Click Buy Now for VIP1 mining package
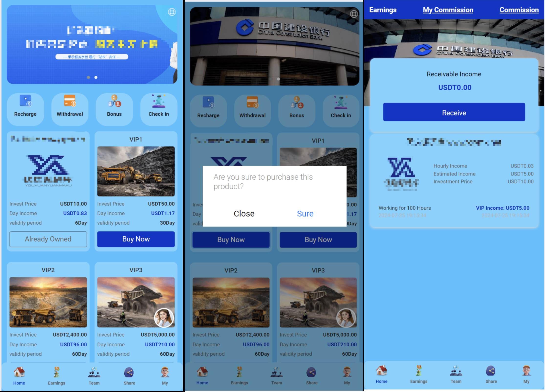 tap(136, 239)
